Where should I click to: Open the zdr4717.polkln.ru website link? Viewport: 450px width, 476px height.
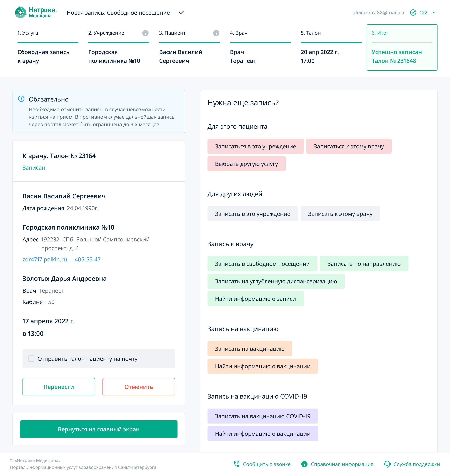pyautogui.click(x=45, y=259)
